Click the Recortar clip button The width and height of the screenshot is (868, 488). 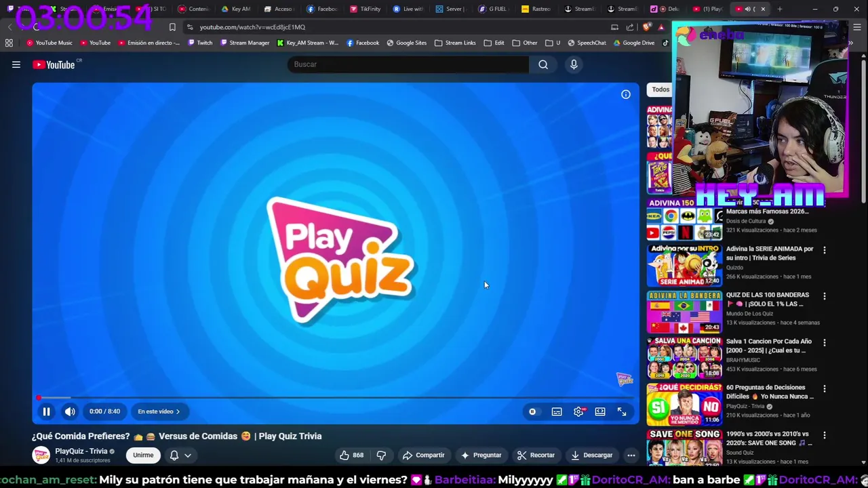536,455
